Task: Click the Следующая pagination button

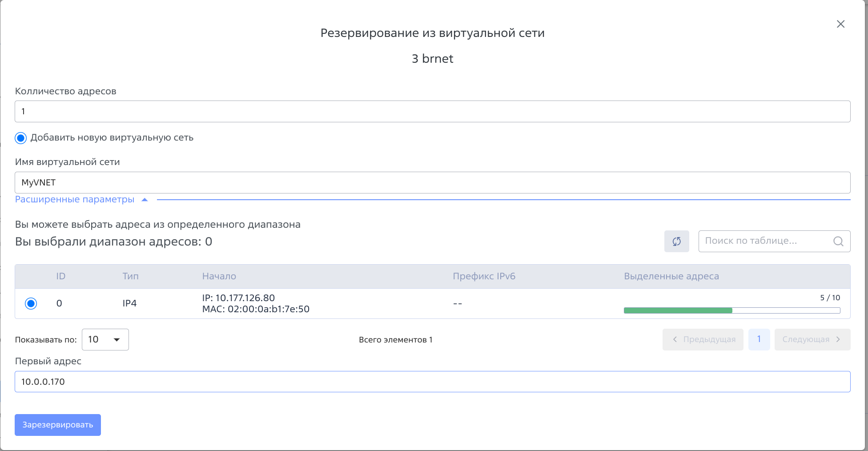Action: point(812,339)
